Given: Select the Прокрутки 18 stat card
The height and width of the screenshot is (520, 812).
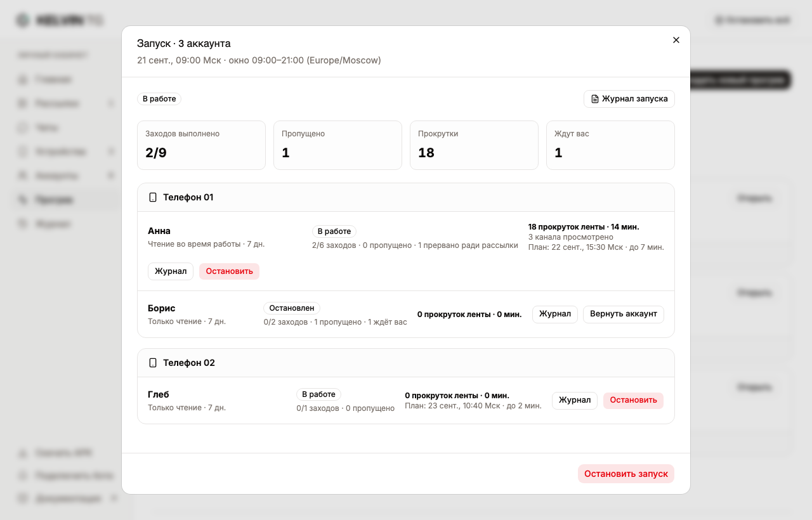Looking at the screenshot, I should coord(474,145).
